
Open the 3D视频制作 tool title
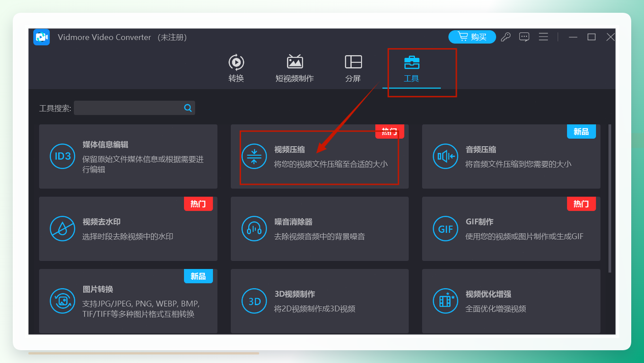295,294
